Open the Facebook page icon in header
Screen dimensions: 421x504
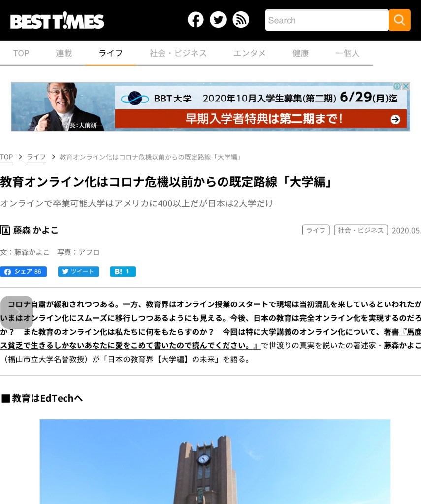point(195,20)
